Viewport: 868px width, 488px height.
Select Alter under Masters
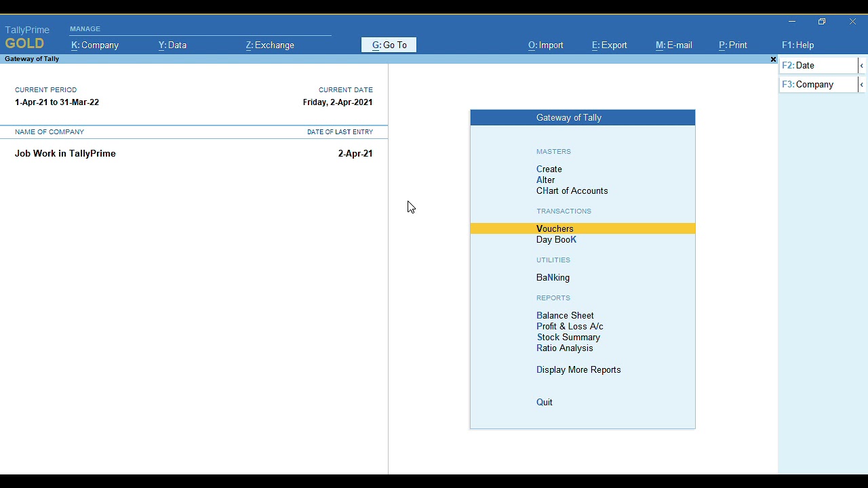546,180
